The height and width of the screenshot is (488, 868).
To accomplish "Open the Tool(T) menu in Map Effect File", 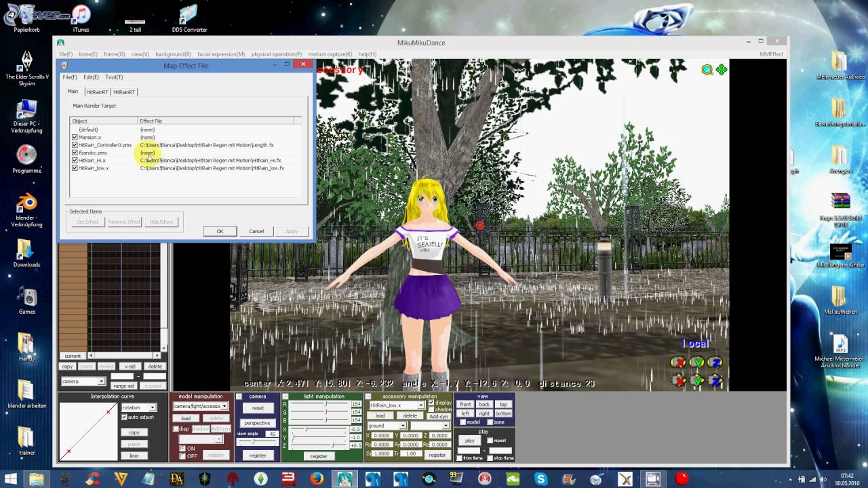I will (x=114, y=77).
